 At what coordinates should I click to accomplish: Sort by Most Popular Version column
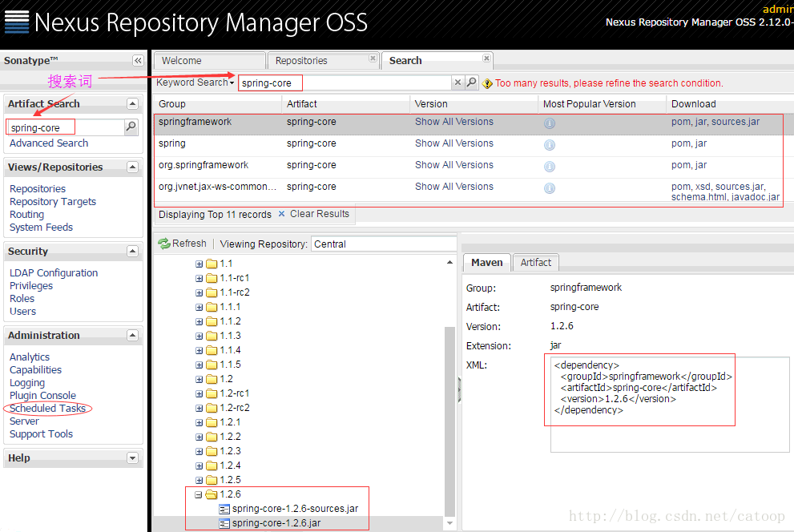(602, 104)
